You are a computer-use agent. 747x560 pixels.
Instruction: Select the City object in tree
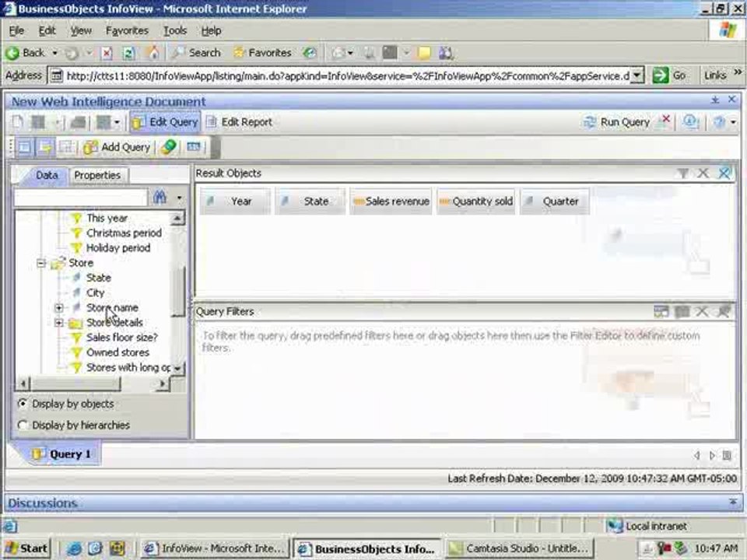click(x=95, y=293)
